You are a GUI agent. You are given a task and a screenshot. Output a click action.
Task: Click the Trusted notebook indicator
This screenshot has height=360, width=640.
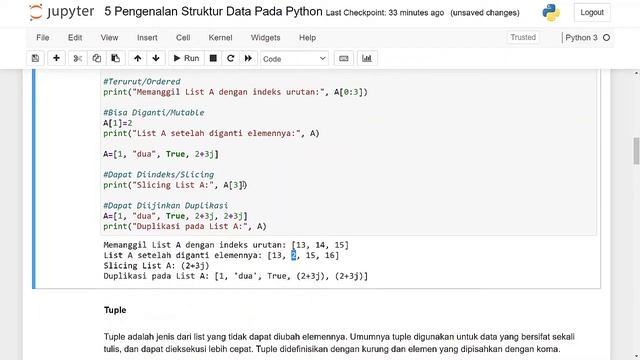click(523, 38)
